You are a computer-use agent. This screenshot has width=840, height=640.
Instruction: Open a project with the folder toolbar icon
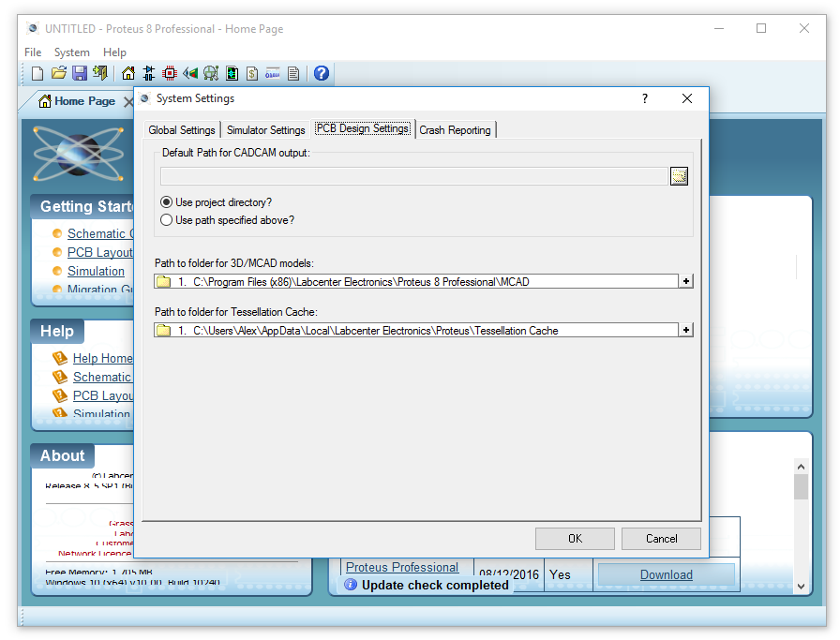[x=58, y=73]
